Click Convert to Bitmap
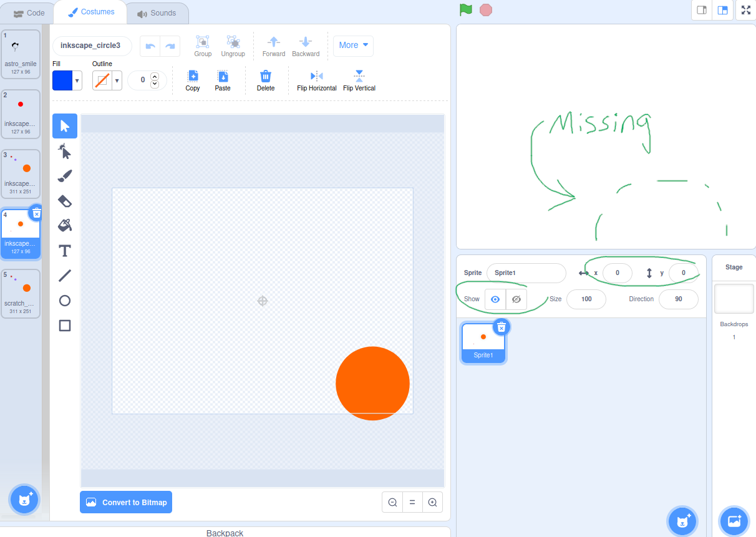This screenshot has height=537, width=756. coord(125,502)
